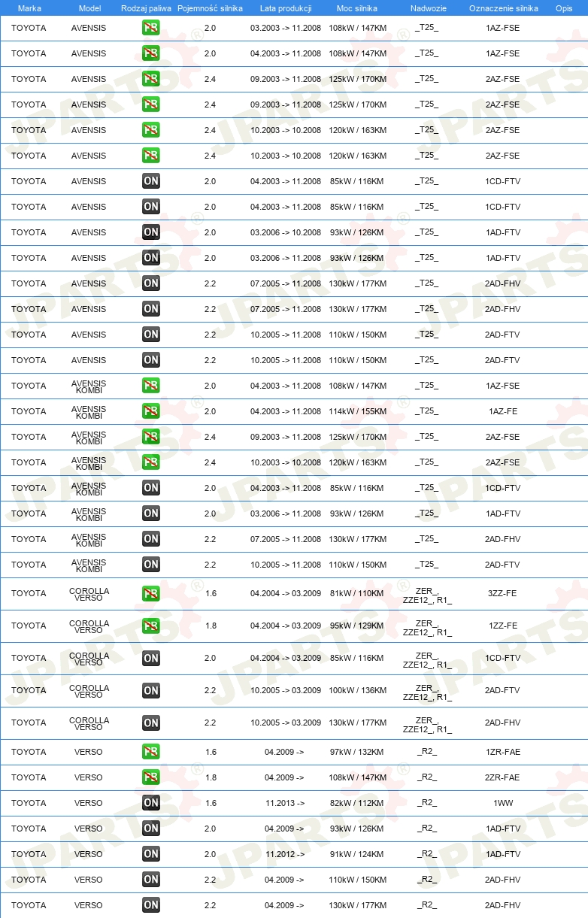Select the 81kW / 110KM power cell
Image resolution: width=588 pixels, height=918 pixels.
[357, 593]
